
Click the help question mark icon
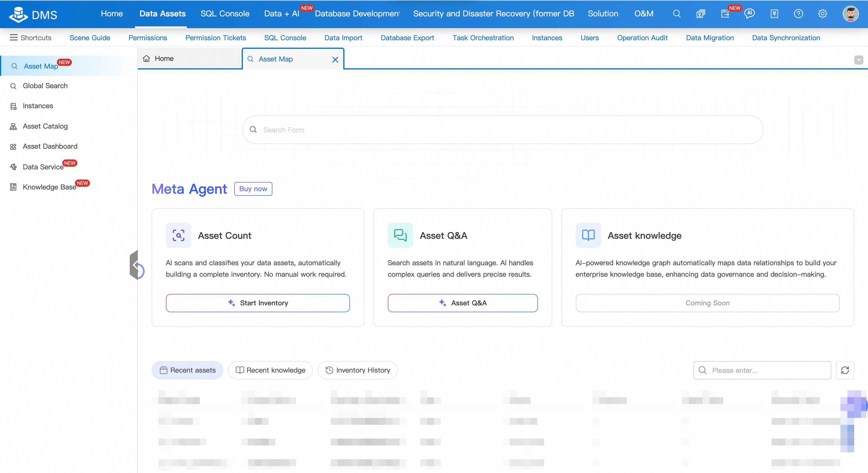[x=798, y=14]
